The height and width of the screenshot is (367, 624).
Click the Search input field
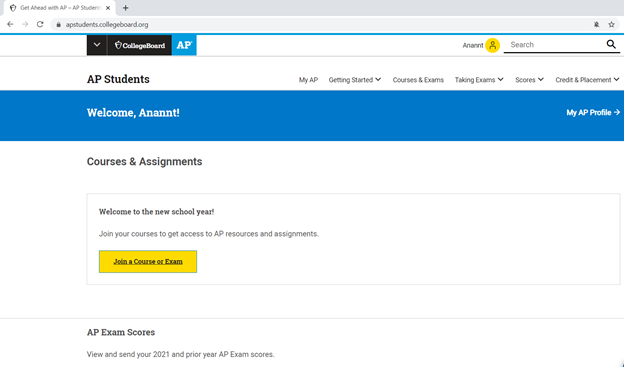click(555, 45)
